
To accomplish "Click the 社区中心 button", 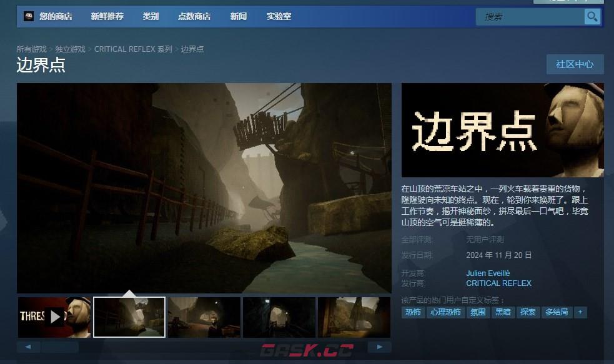I will (x=574, y=64).
